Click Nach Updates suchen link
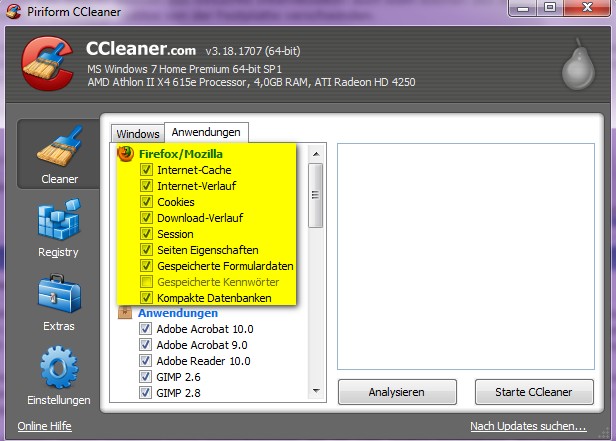 [x=528, y=426]
